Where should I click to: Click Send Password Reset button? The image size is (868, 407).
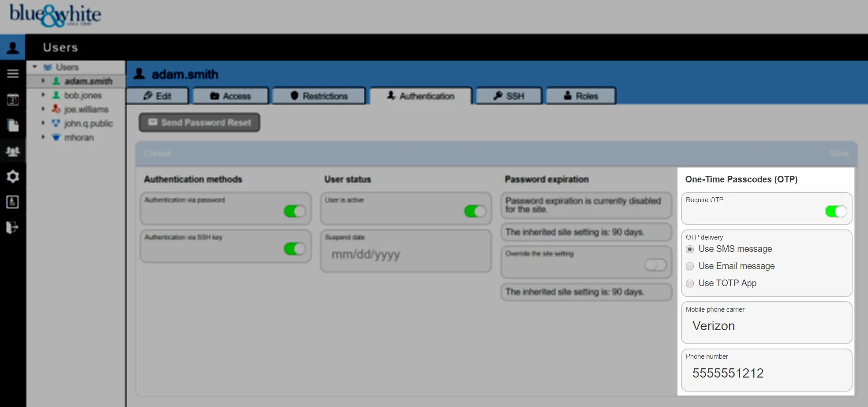pyautogui.click(x=200, y=123)
